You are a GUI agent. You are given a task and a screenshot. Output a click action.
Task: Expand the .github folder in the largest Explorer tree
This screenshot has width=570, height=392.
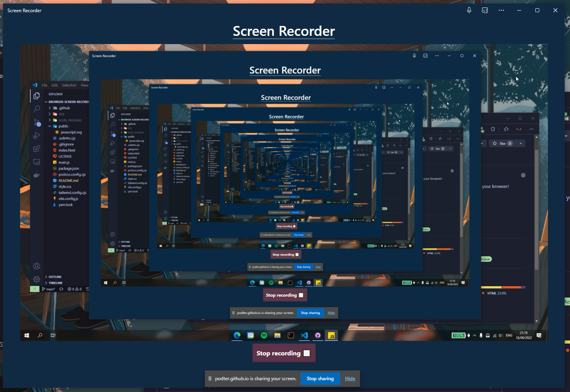coord(65,108)
